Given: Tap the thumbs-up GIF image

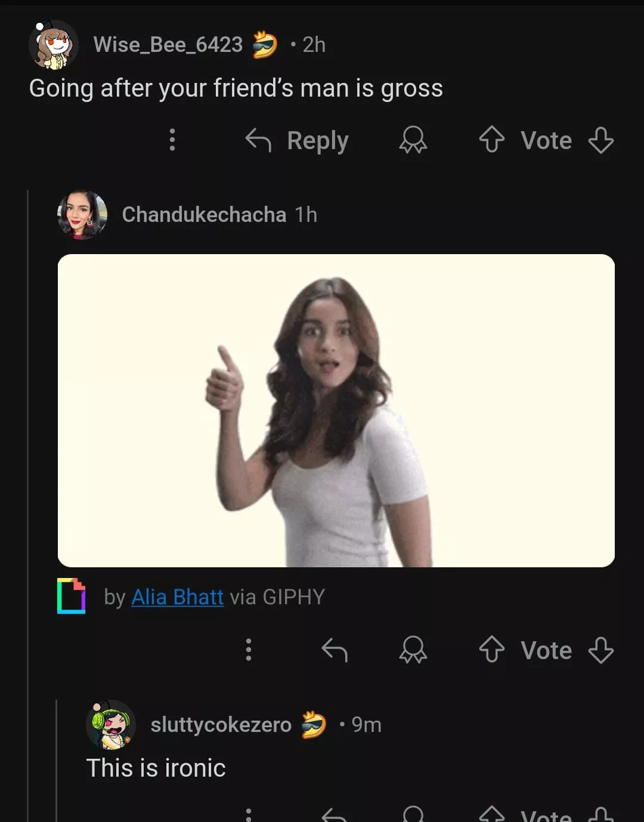Looking at the screenshot, I should coord(336,410).
